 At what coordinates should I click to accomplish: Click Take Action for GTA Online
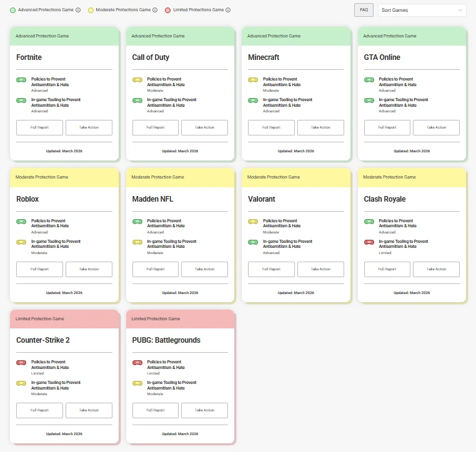coord(436,127)
